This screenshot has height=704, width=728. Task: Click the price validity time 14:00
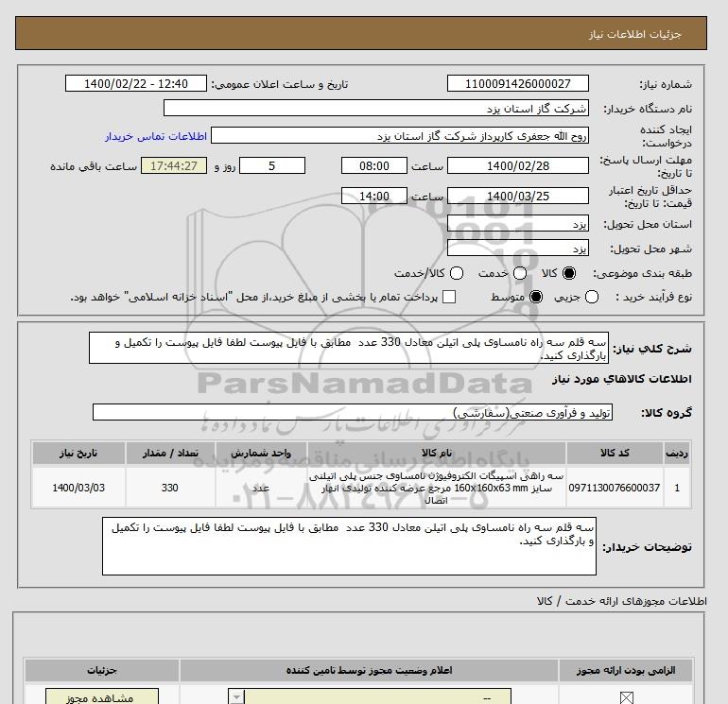[x=374, y=196]
